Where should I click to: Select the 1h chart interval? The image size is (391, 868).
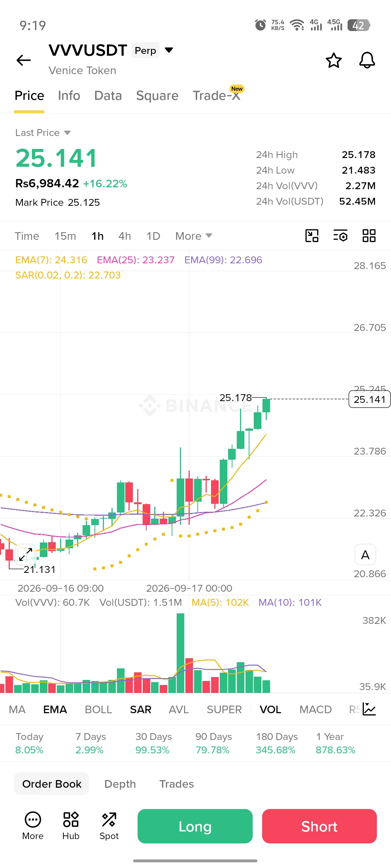[97, 236]
